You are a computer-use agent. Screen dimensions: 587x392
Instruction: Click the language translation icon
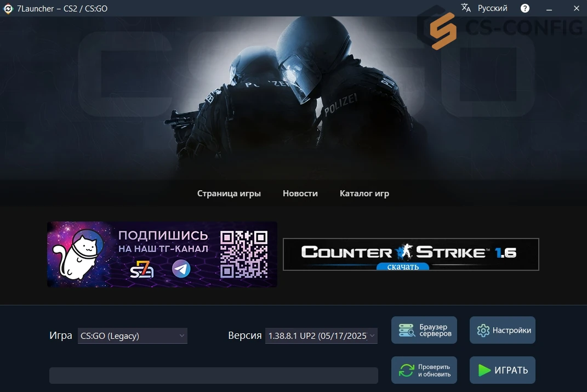(467, 8)
